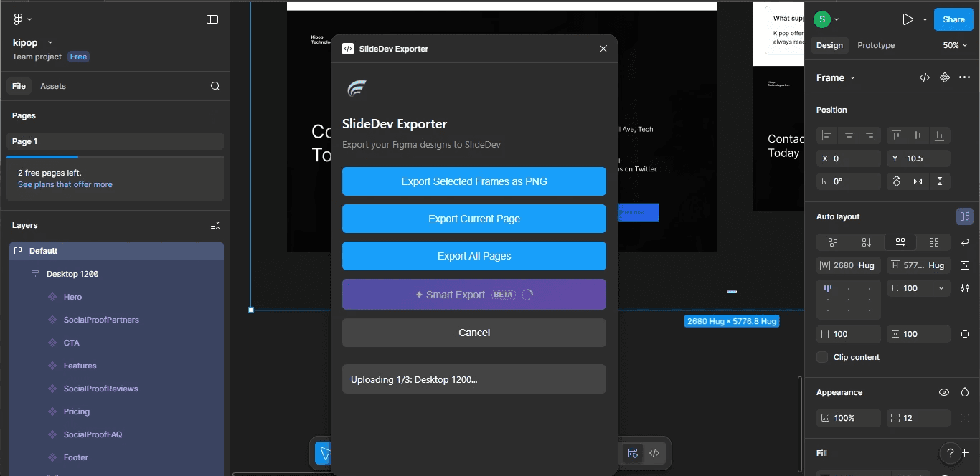Viewport: 980px width, 476px height.
Task: Click the Export All Pages button
Action: pyautogui.click(x=473, y=256)
